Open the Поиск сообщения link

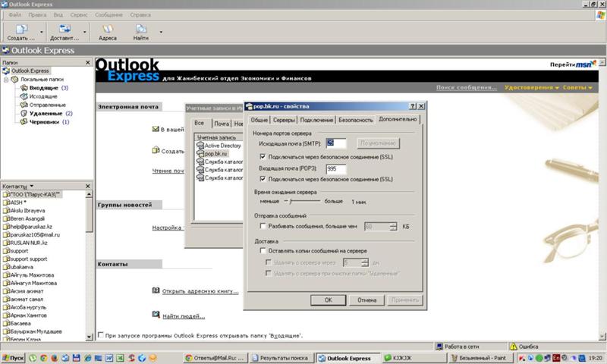(466, 88)
